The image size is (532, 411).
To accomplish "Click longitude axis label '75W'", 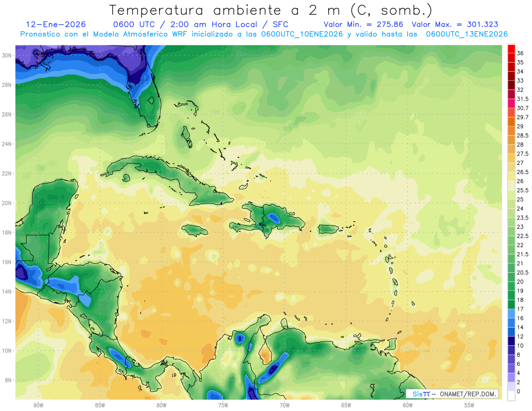I will (223, 405).
